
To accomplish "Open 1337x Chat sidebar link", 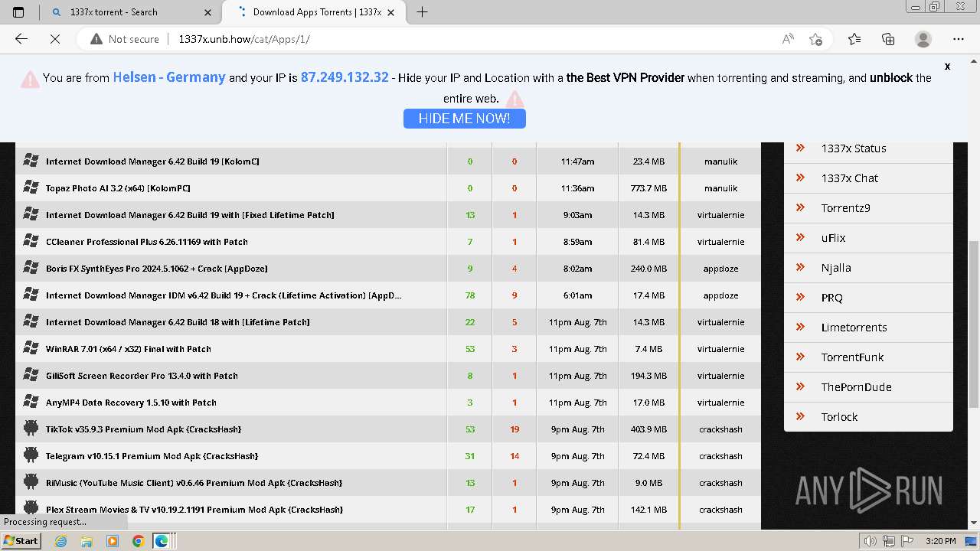I will pyautogui.click(x=850, y=178).
